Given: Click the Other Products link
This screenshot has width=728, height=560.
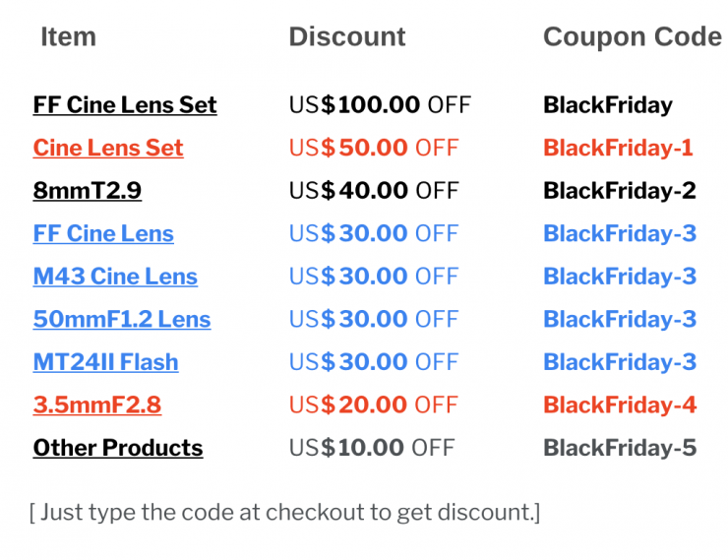Looking at the screenshot, I should 118,448.
